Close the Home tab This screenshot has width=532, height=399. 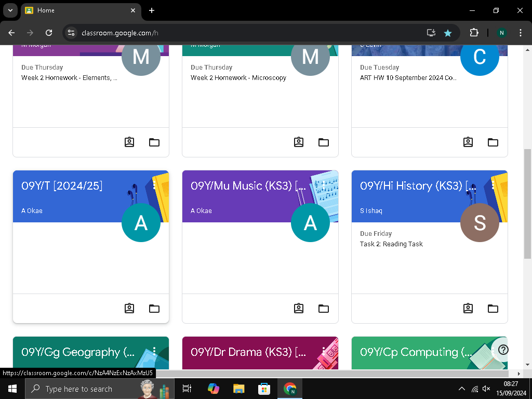click(133, 10)
